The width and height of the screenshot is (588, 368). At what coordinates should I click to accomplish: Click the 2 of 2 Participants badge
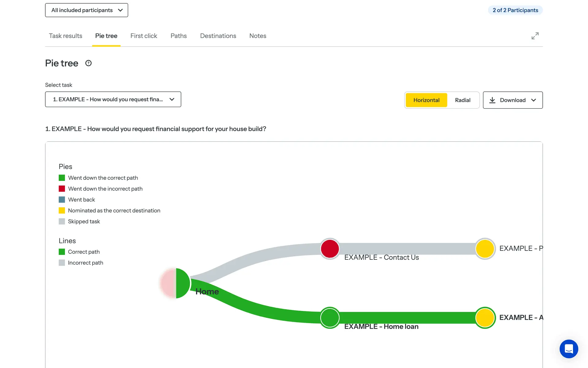click(515, 10)
